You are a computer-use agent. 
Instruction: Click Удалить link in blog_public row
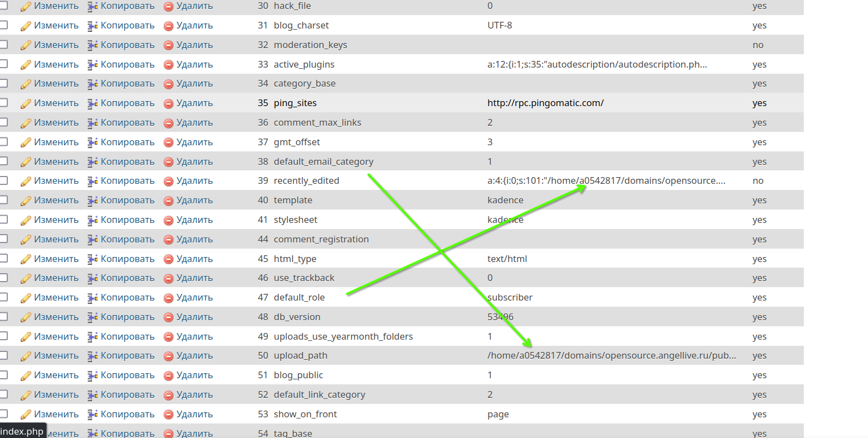click(195, 375)
